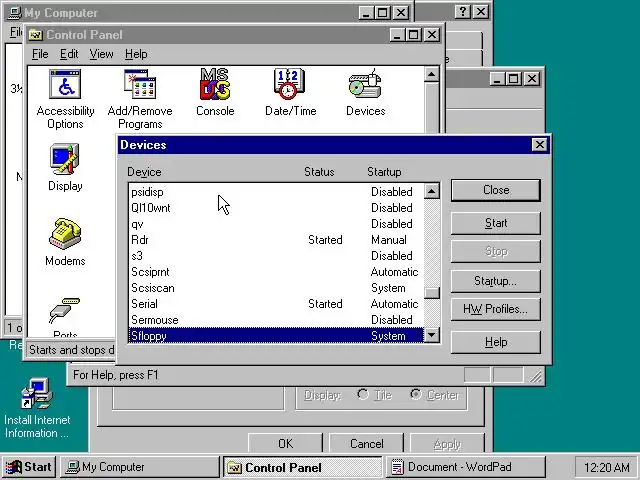Viewport: 640px width, 480px height.
Task: Select the Rdr device row
Action: [276, 240]
